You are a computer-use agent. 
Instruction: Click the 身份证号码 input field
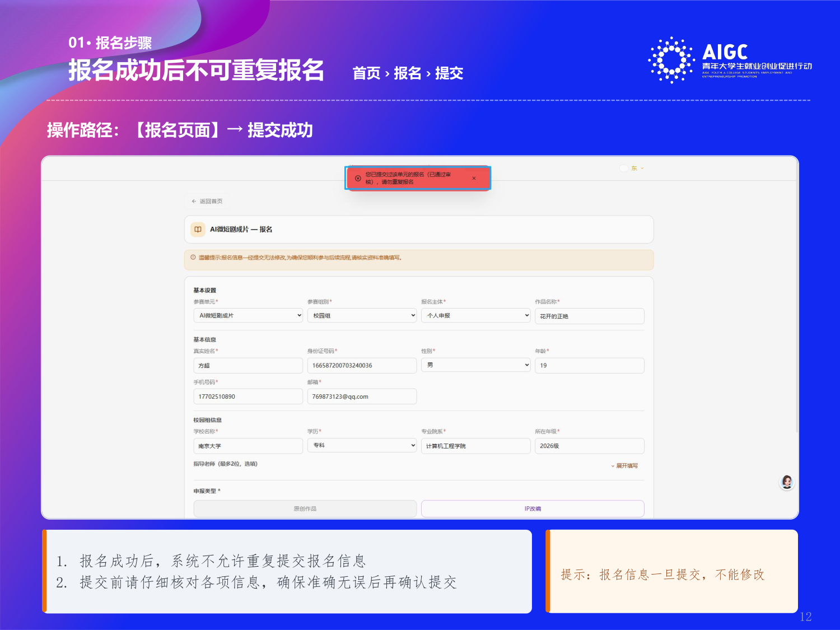[362, 365]
